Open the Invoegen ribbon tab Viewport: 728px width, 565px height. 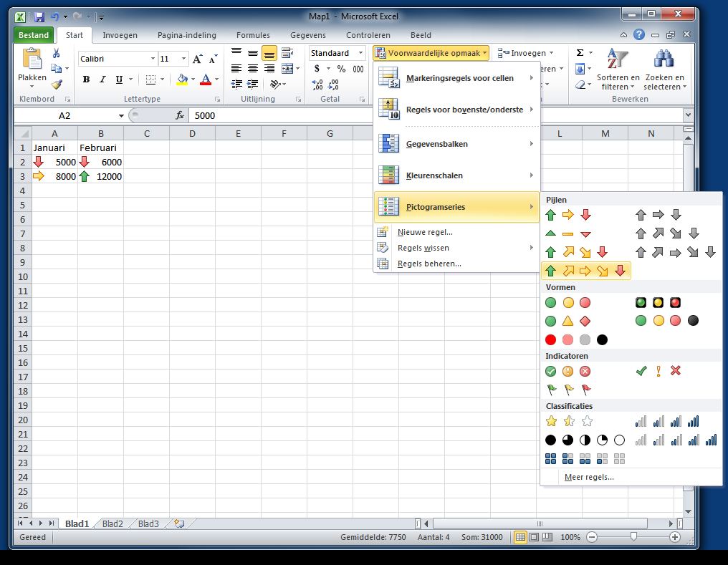pyautogui.click(x=120, y=35)
